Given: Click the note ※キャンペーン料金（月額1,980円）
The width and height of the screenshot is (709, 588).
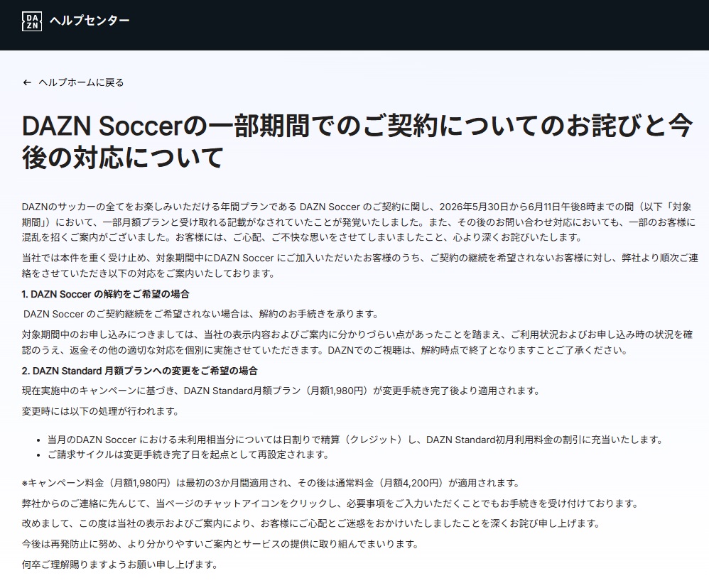Looking at the screenshot, I should (271, 483).
